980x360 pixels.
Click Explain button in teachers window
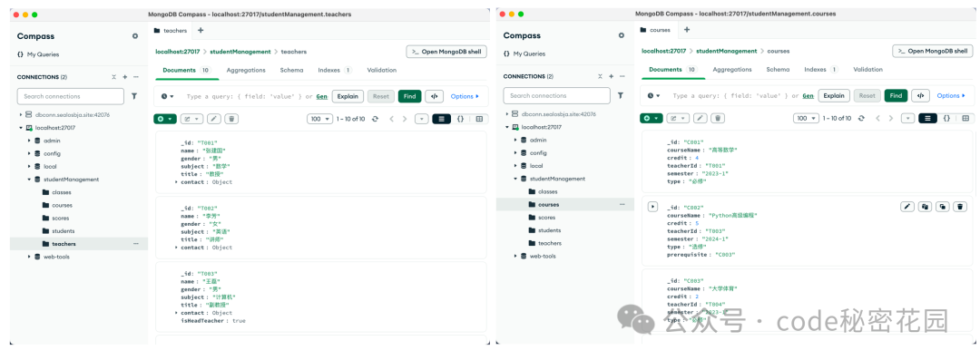pyautogui.click(x=348, y=96)
